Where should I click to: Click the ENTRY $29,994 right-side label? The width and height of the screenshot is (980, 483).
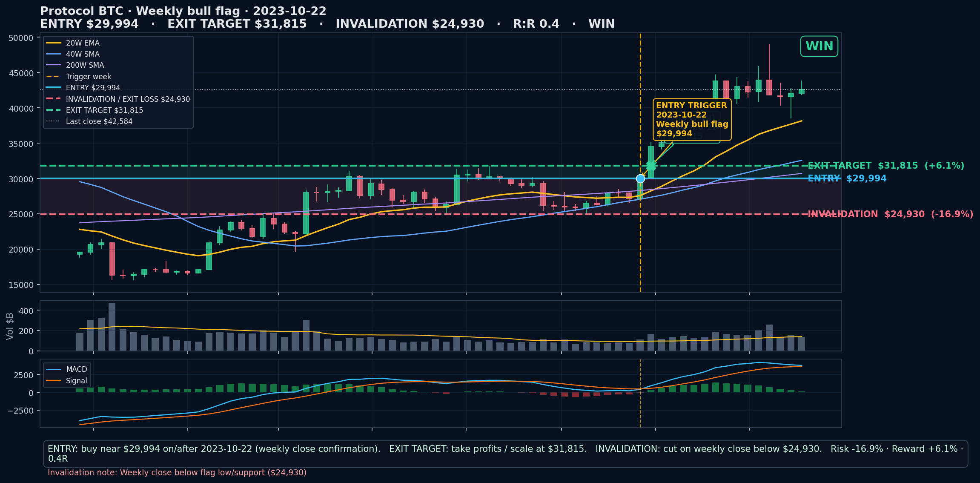coord(847,178)
